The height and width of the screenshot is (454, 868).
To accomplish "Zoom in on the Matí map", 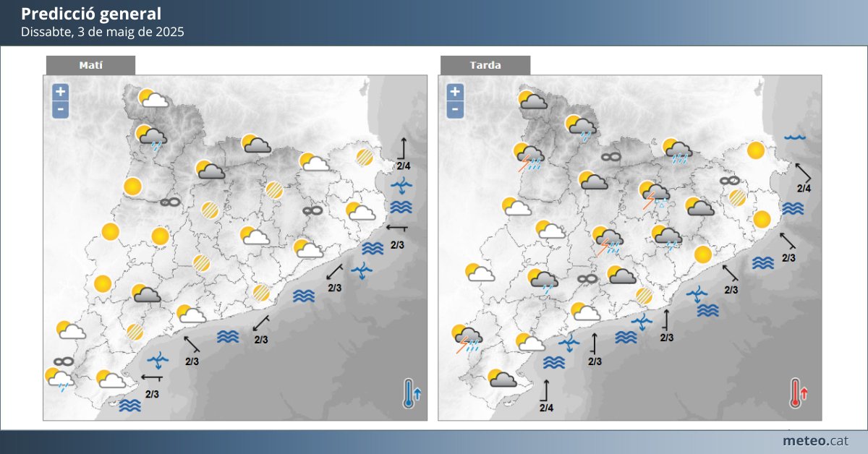I will 61,92.
